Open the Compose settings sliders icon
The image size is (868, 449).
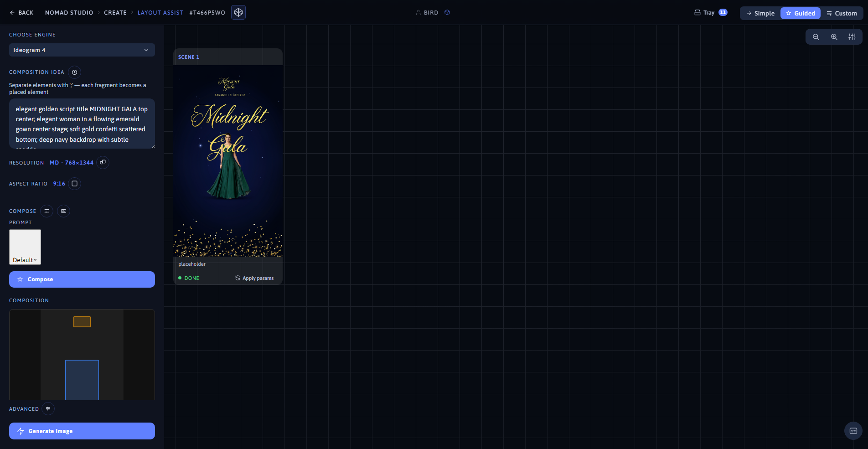click(46, 211)
